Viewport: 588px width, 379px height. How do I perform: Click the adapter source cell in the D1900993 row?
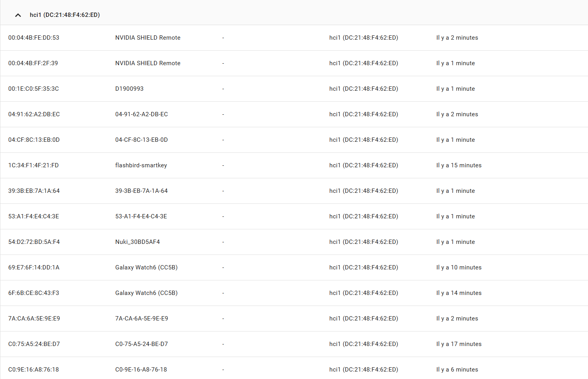(x=364, y=89)
